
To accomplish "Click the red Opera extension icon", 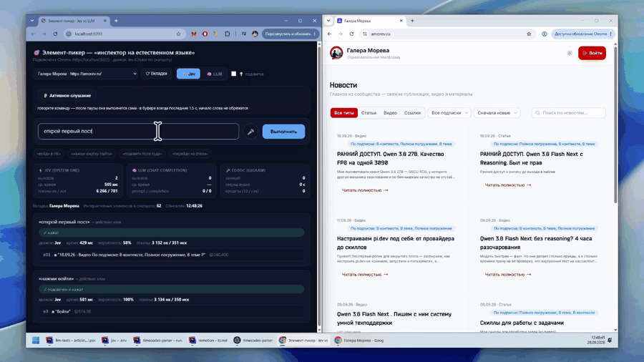I will click(x=205, y=34).
